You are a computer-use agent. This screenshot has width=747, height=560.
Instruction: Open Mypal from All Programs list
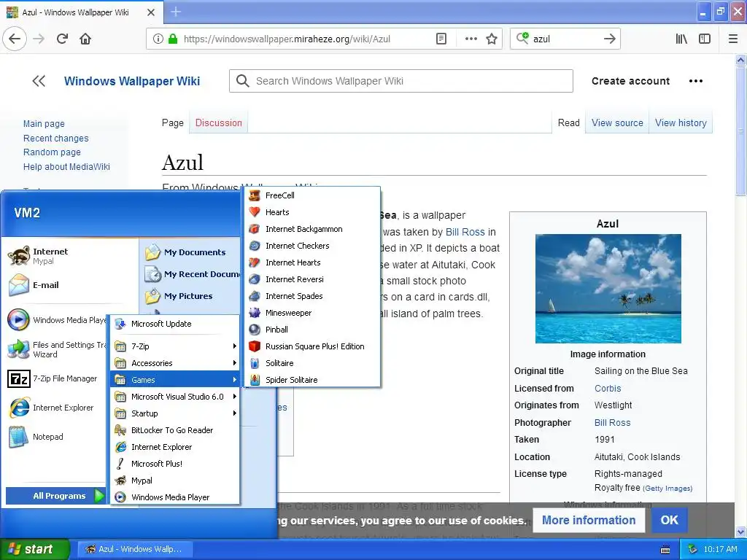click(x=175, y=481)
